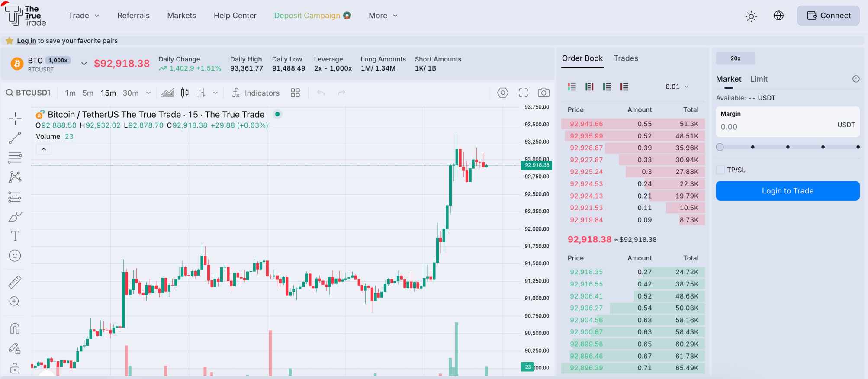The image size is (868, 379).
Task: Toggle magnet mode for drawings
Action: coord(15,328)
